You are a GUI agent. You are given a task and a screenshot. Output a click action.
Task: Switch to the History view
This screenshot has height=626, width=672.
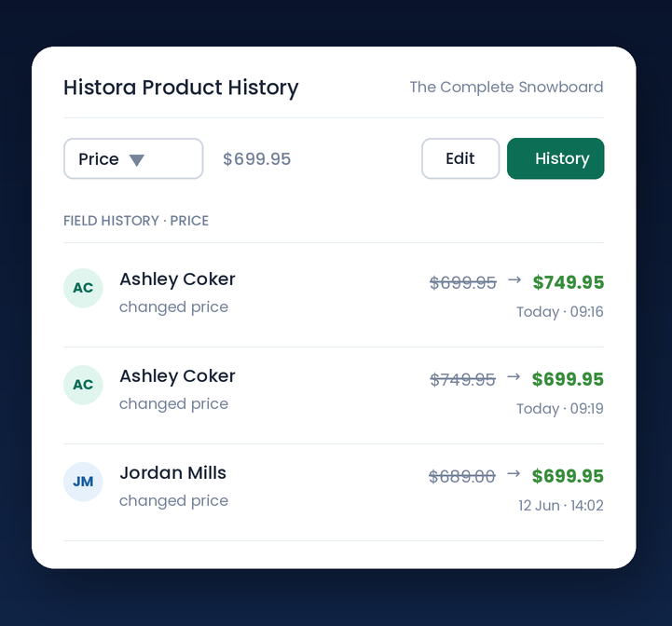555,158
